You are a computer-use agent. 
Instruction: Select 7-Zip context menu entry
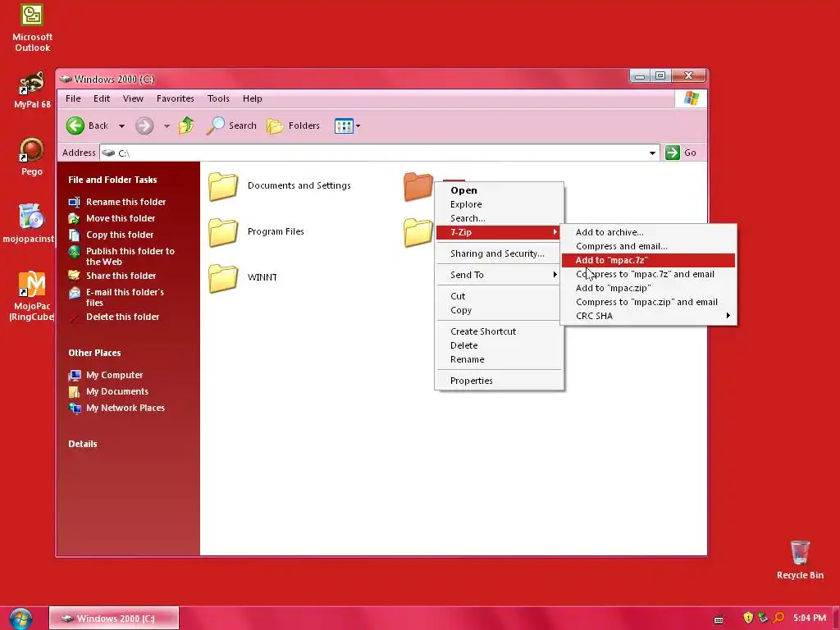coord(499,232)
